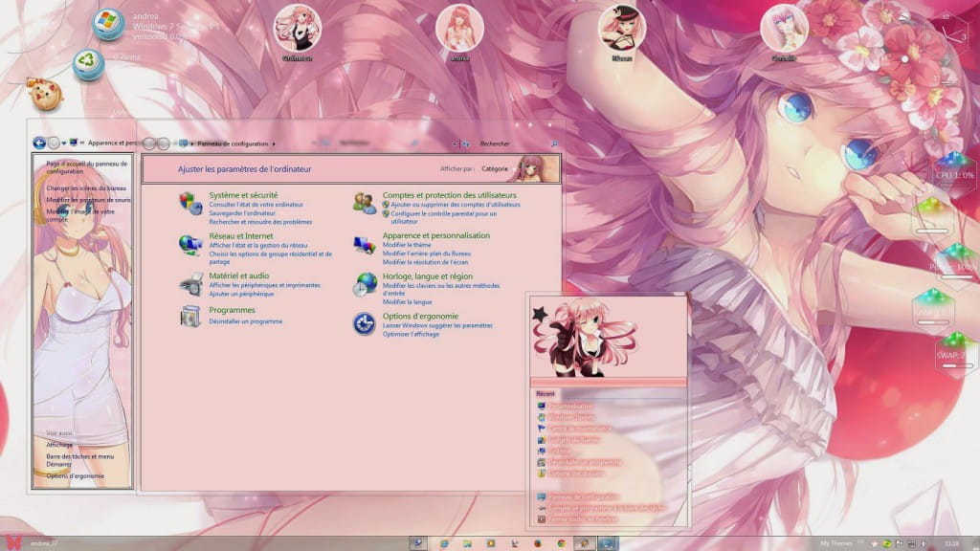Click Ajouter un périphérique link
Screen dimensions: 980x551
241,293
